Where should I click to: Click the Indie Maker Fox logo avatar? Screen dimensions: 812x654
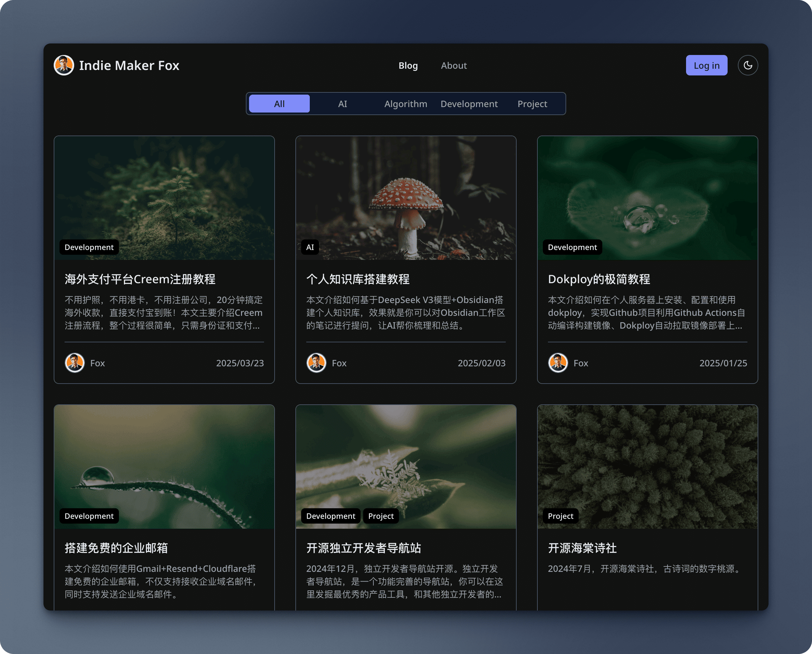click(x=64, y=65)
